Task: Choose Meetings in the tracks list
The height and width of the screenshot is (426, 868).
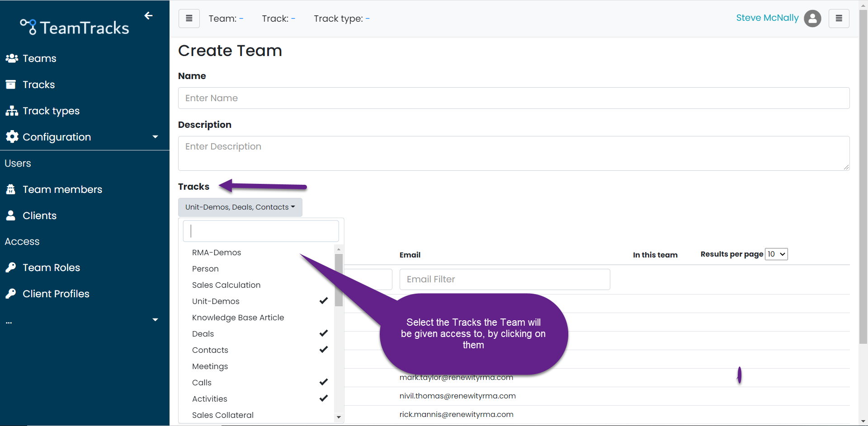Action: (x=210, y=366)
